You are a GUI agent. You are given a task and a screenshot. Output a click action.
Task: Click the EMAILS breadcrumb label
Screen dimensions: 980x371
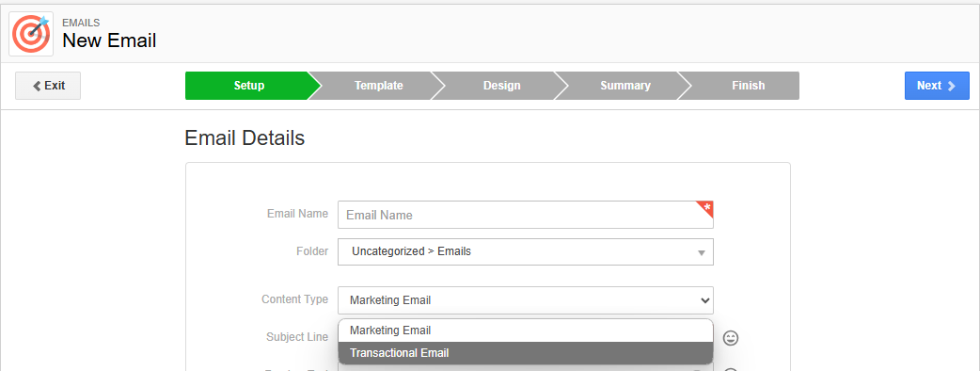pyautogui.click(x=81, y=24)
